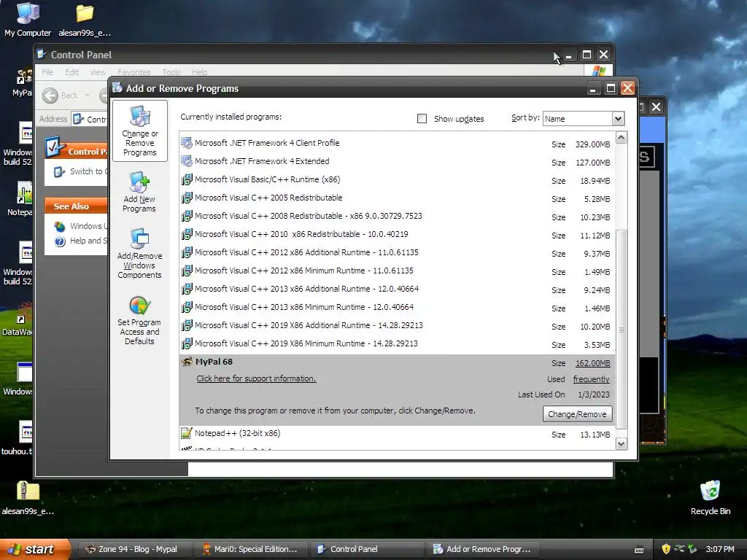
Task: Toggle the Show updates checkbox
Action: click(x=422, y=119)
